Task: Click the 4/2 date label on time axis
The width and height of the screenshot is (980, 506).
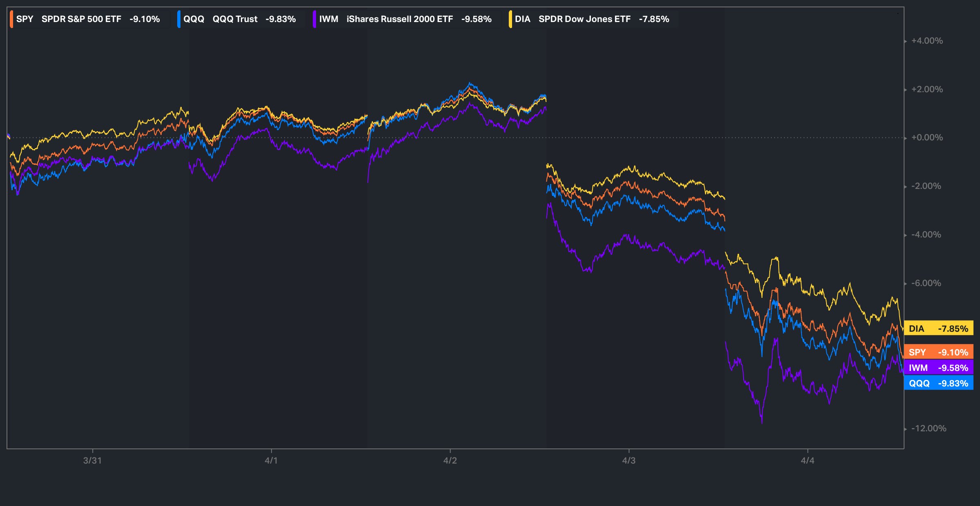Action: [x=450, y=461]
